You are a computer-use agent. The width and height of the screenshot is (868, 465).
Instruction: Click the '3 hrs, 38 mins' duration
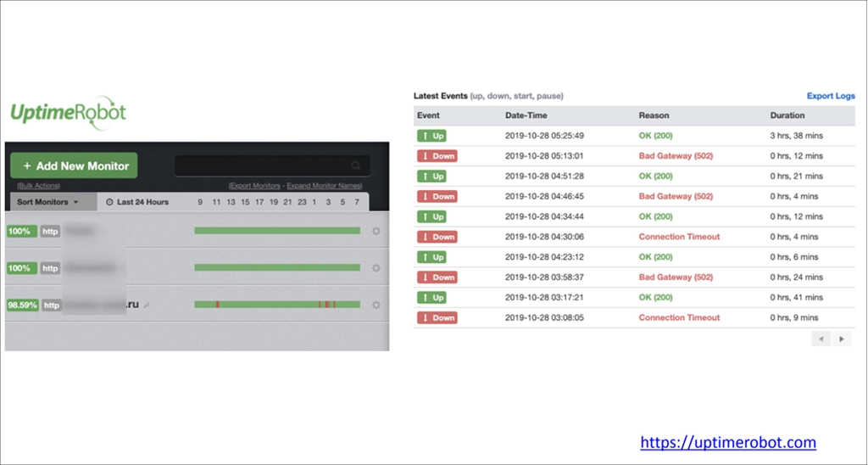point(797,136)
